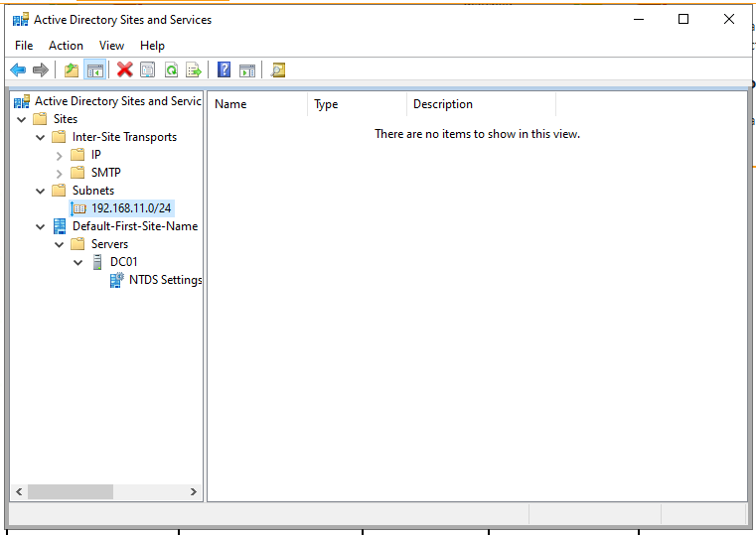756x535 pixels.
Task: Collapse the Subnets folder node
Action: point(41,191)
